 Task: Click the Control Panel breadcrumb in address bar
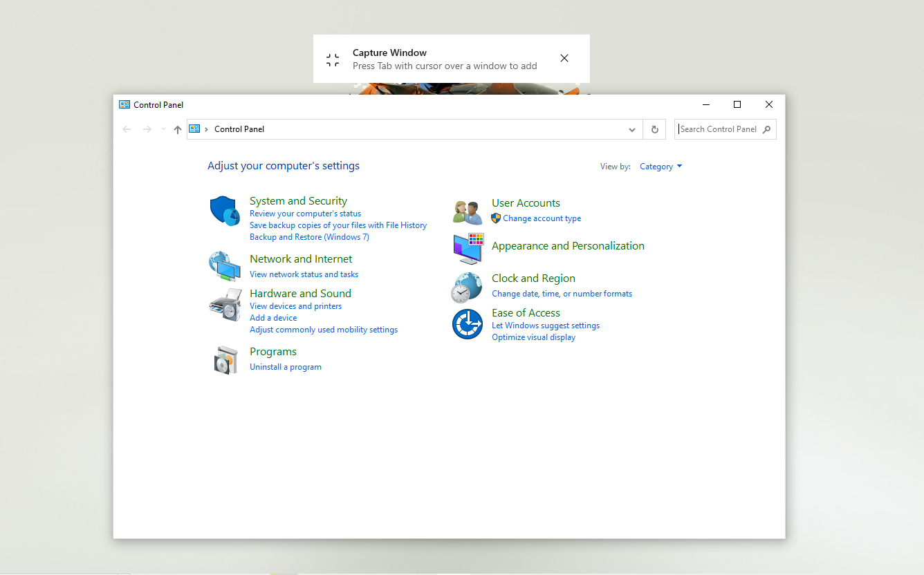[239, 129]
